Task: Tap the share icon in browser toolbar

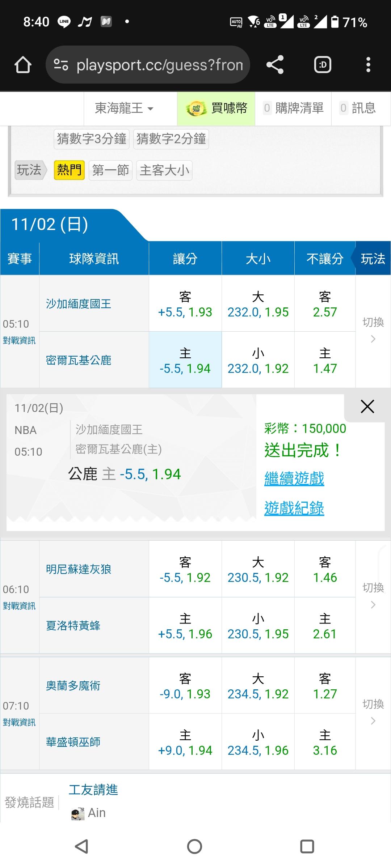Action: [x=275, y=65]
